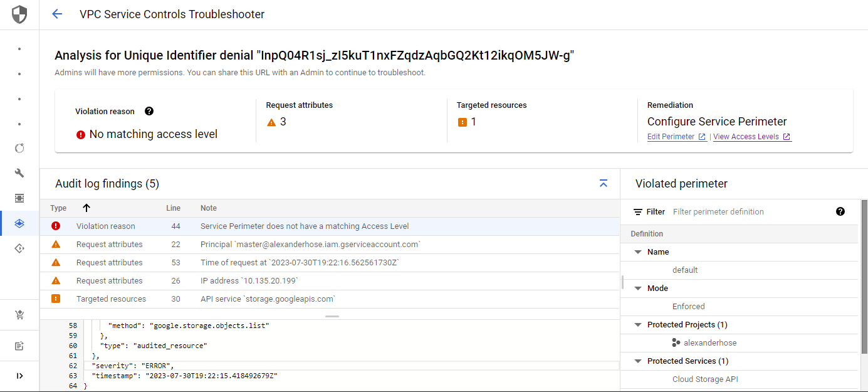Collapse the Protected Projects section
Screen dimensions: 868x392
point(638,325)
